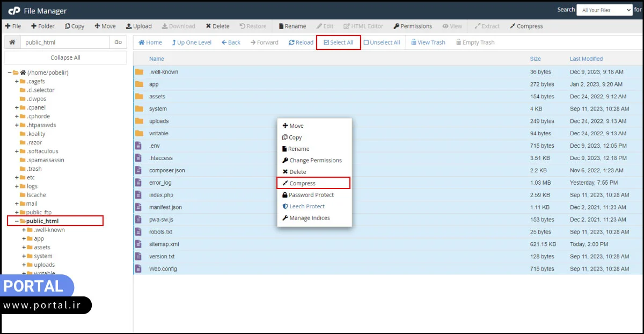The width and height of the screenshot is (644, 334).
Task: Click the Unselect All checkbox
Action: click(366, 42)
